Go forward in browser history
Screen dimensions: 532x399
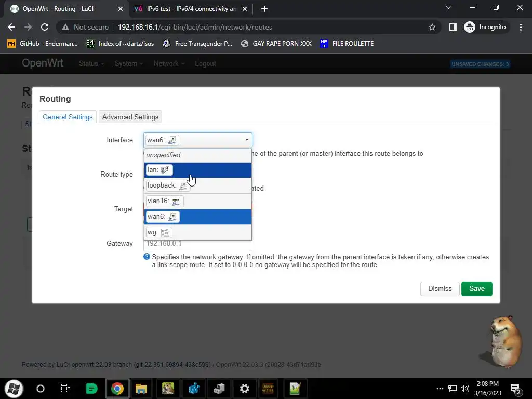click(28, 27)
